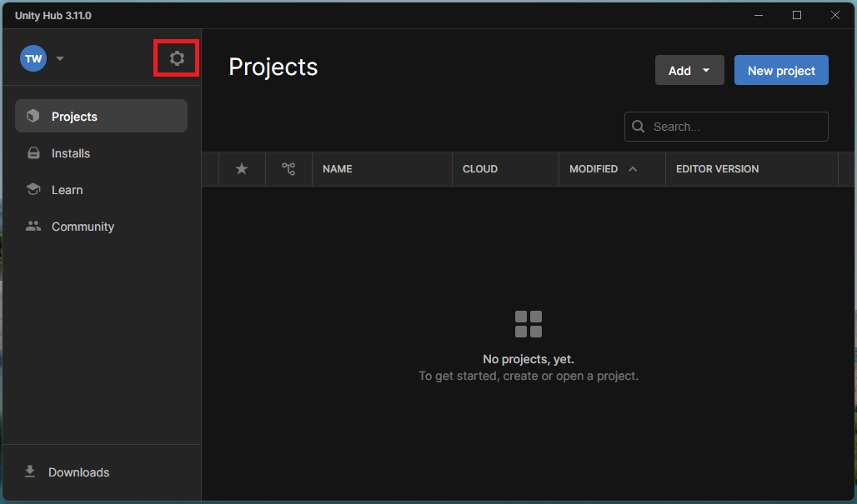Sort by the favorites star column
The height and width of the screenshot is (504, 857).
242,169
